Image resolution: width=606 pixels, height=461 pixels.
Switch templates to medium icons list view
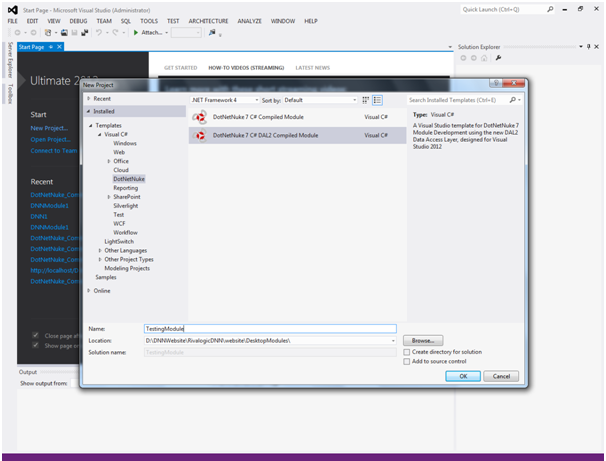tap(377, 100)
